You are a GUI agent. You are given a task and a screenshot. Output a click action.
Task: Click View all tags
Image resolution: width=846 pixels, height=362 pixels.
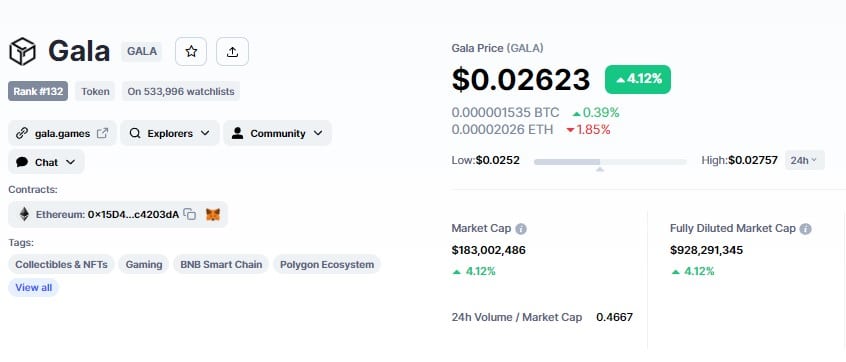[33, 288]
